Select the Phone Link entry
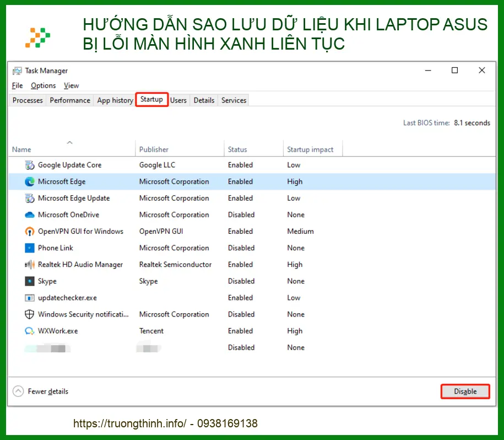This screenshot has width=504, height=440. 56,248
